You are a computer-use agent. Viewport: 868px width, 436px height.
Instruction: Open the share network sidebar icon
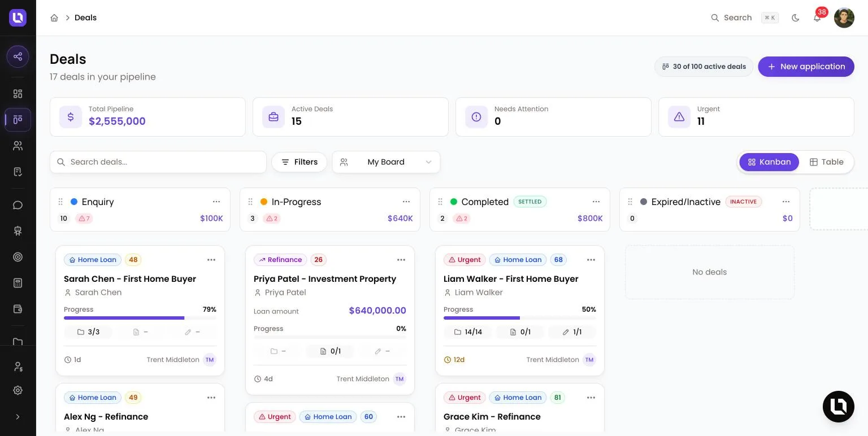[18, 56]
